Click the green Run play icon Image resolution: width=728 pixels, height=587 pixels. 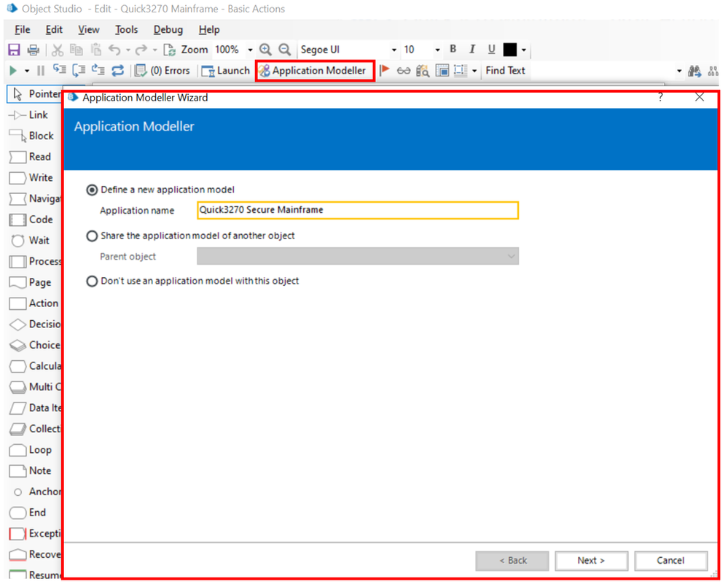[x=13, y=71]
